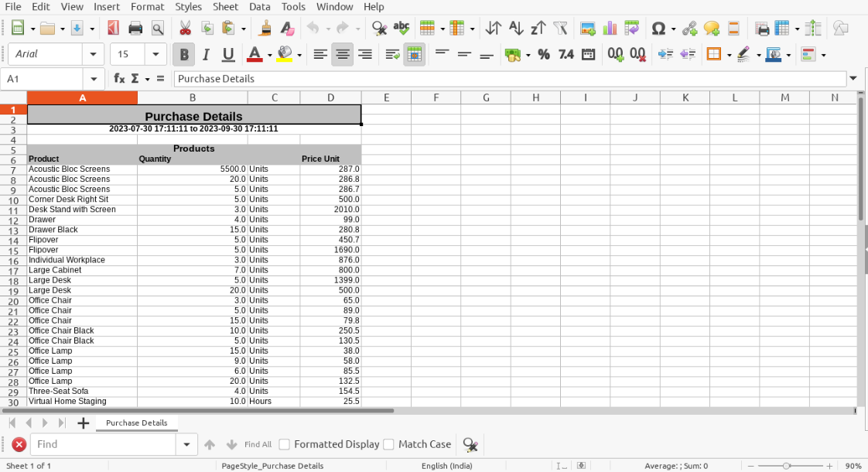
Task: Toggle Bold formatting
Action: coord(184,54)
